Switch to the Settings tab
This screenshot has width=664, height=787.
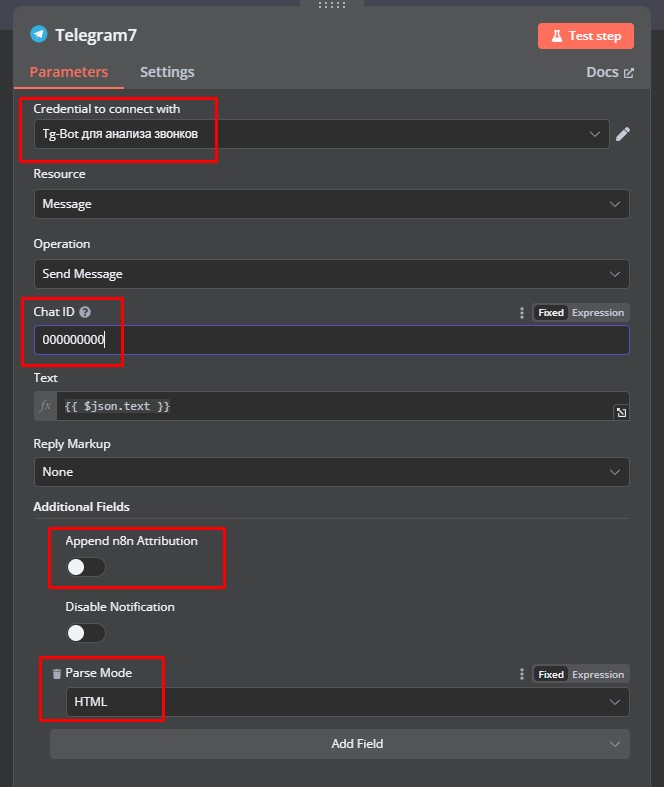tap(167, 72)
